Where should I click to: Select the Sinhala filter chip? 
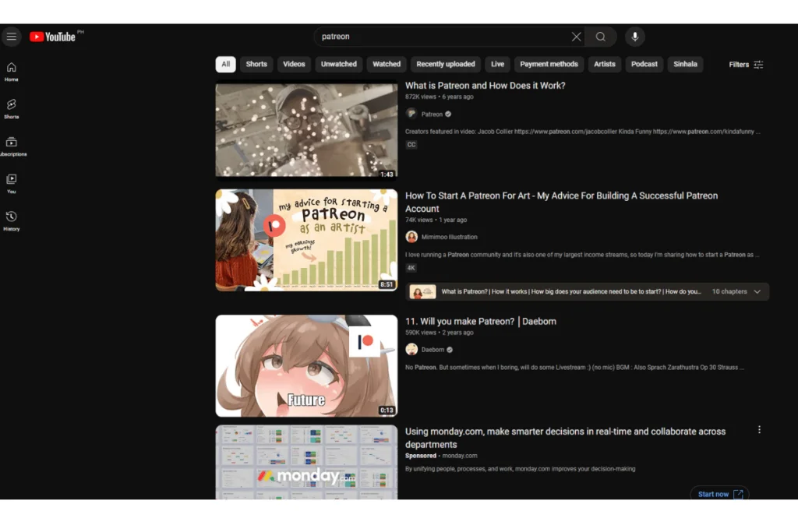coord(685,64)
